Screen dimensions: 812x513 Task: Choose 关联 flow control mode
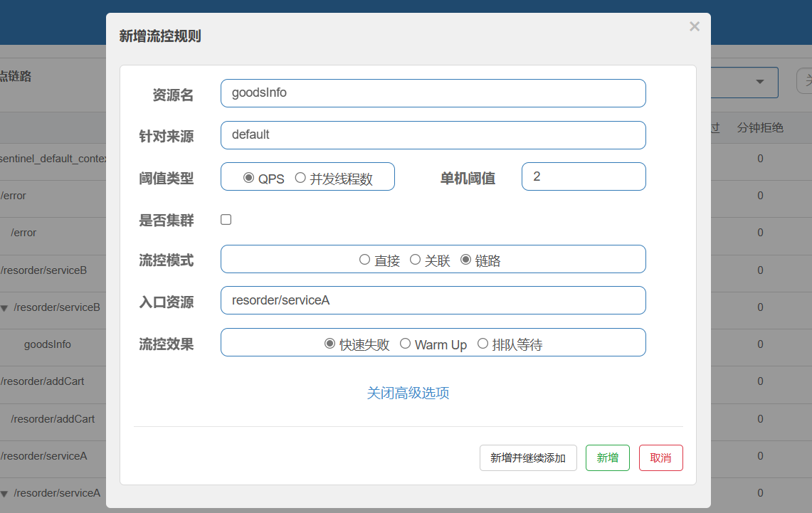pyautogui.click(x=415, y=260)
